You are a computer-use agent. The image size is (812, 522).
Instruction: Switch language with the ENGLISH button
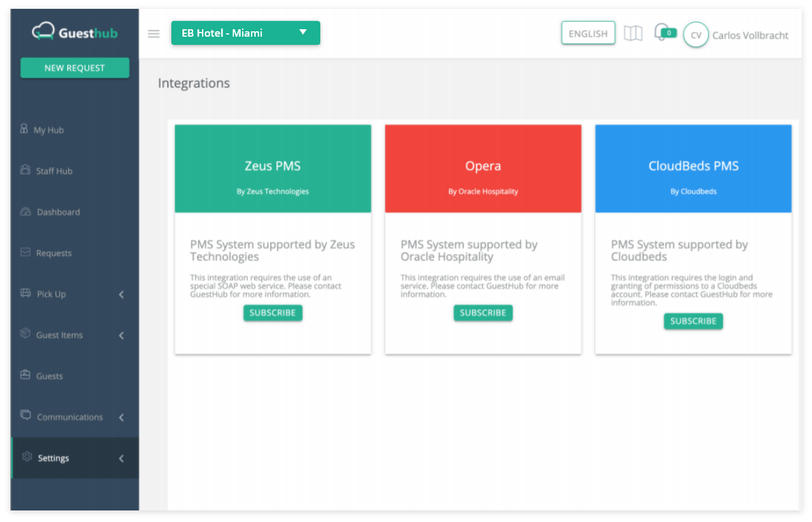(588, 33)
